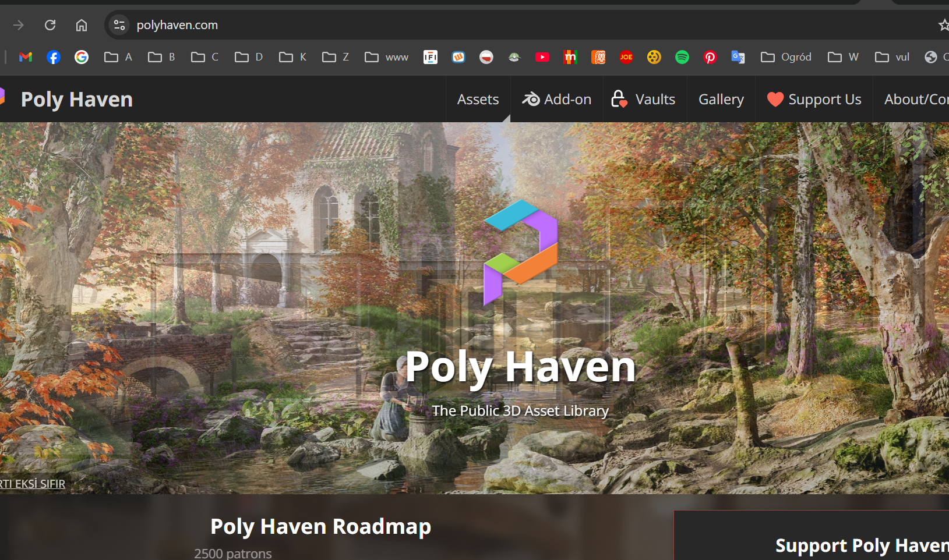
Task: Open the colorful striped m bookmark
Action: (x=570, y=57)
